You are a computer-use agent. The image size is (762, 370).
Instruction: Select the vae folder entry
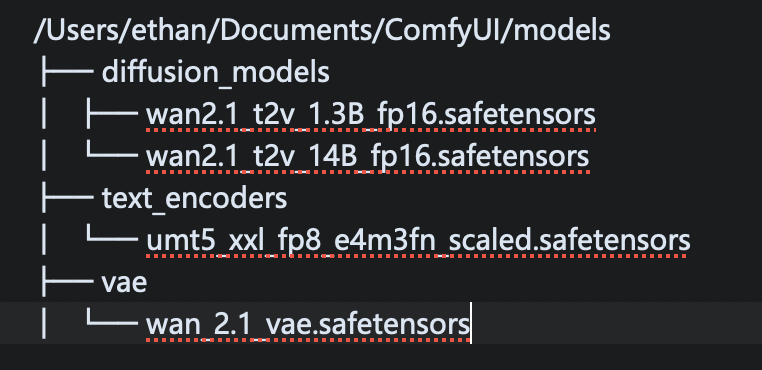[124, 282]
